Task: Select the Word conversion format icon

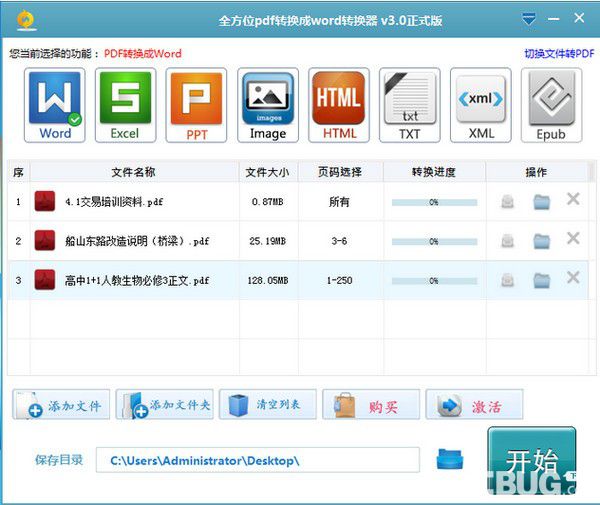Action: (x=55, y=105)
